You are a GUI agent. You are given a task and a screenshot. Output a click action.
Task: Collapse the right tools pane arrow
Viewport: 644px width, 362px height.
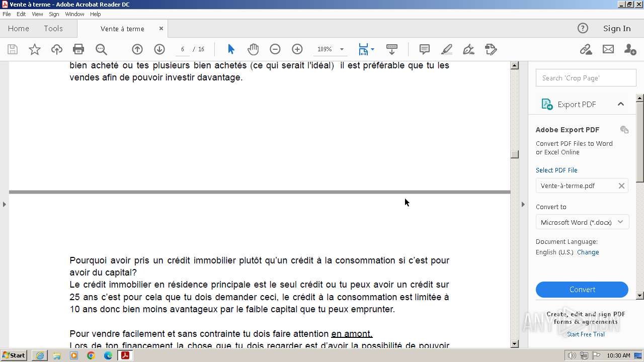coord(523,204)
